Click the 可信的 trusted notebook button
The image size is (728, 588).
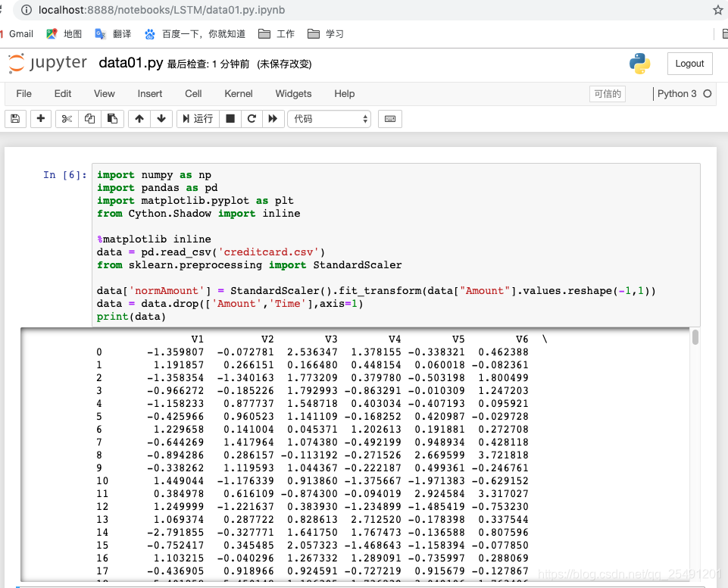(x=608, y=94)
